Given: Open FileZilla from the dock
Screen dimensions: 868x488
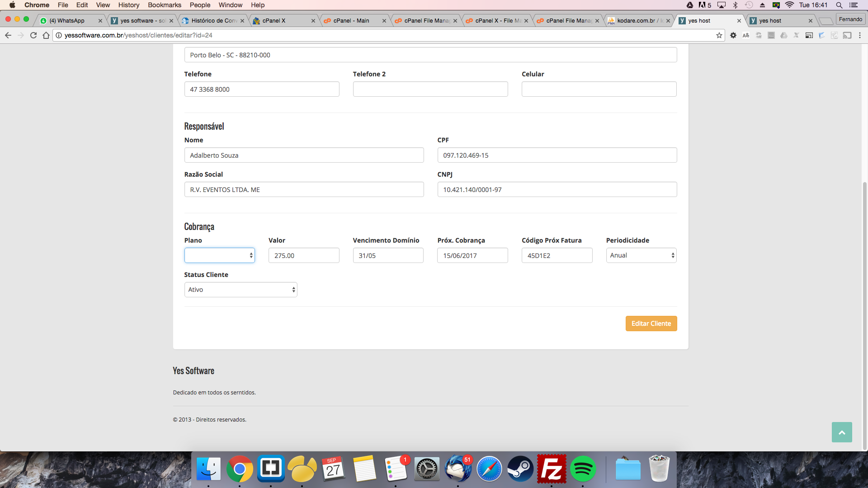Looking at the screenshot, I should [x=551, y=469].
